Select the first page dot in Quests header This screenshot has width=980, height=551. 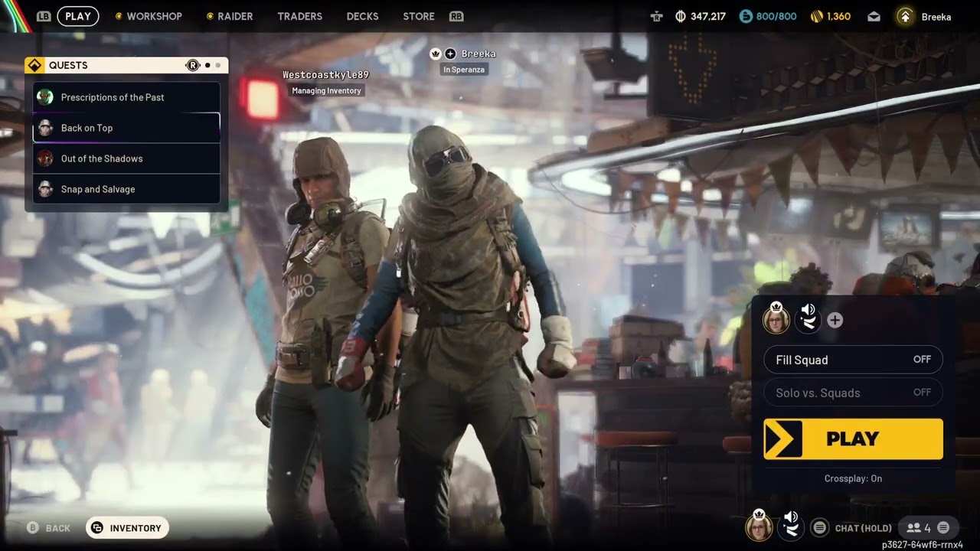coord(207,65)
